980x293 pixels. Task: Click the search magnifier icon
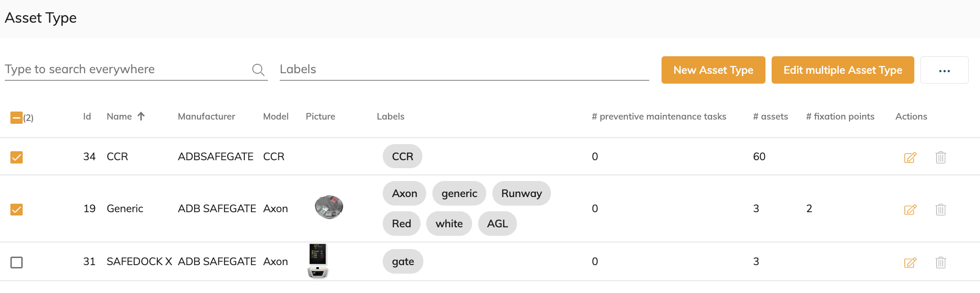click(258, 70)
